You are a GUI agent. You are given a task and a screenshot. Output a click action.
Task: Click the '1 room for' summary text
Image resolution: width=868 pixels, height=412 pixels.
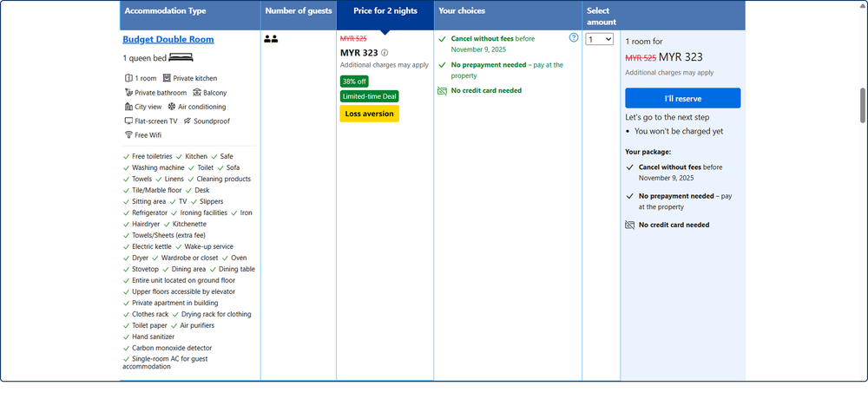click(644, 42)
